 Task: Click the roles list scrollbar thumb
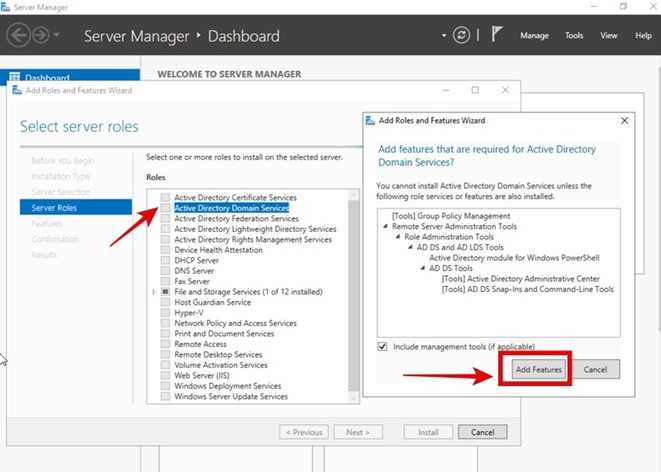coord(354,295)
